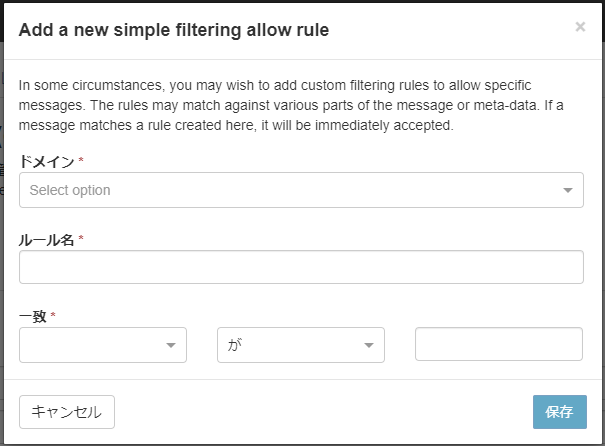Click the キャンセル button
Image resolution: width=605 pixels, height=446 pixels.
pos(67,412)
